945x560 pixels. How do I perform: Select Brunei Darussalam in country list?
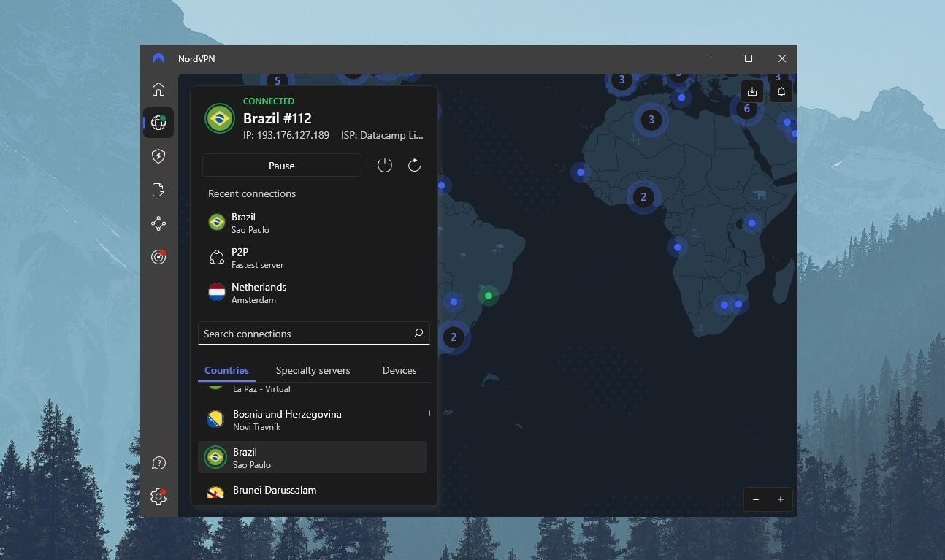pyautogui.click(x=313, y=491)
